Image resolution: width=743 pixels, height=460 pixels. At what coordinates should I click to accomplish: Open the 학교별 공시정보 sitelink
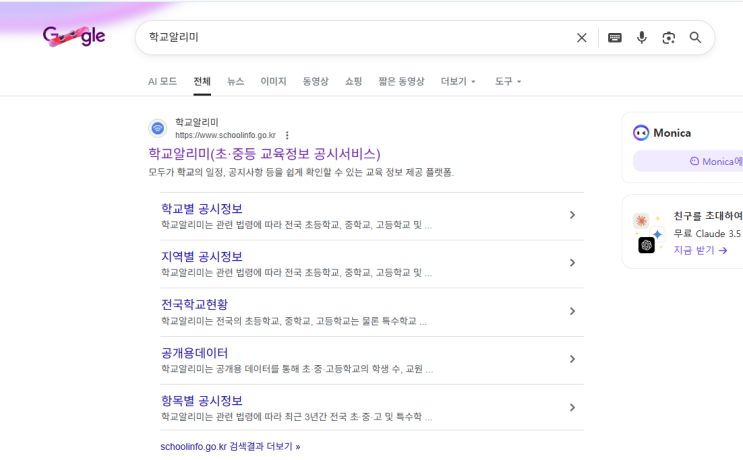pyautogui.click(x=202, y=209)
